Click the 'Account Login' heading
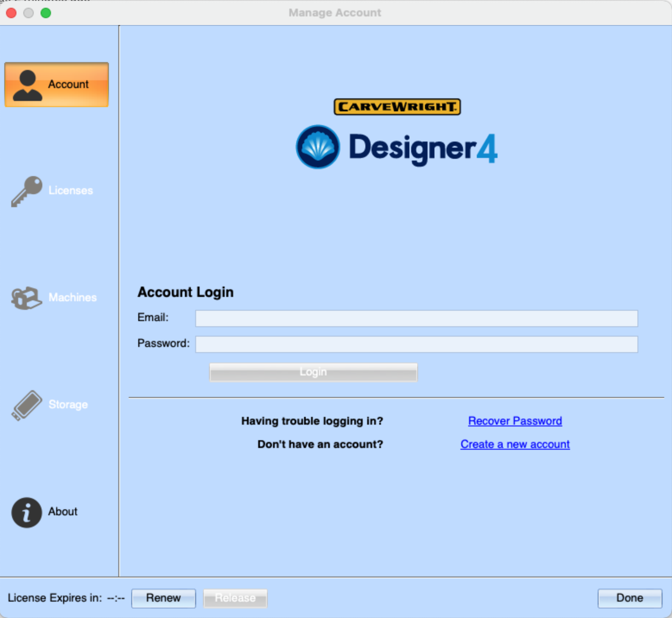This screenshot has height=618, width=672. click(185, 292)
